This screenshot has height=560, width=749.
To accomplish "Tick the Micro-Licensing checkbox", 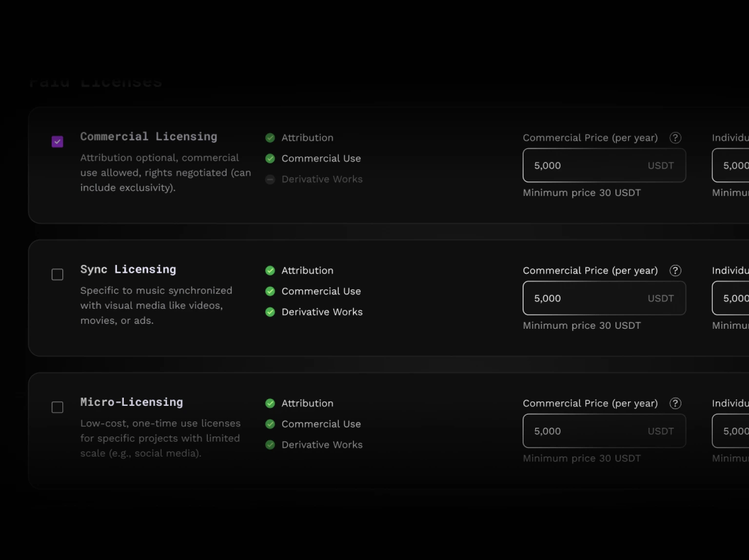I will (58, 407).
